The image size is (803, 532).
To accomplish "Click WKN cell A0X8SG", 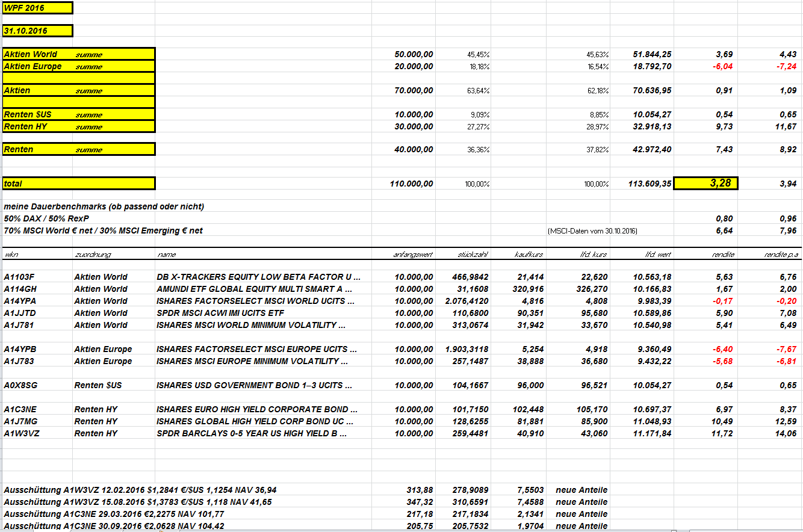I will (20, 385).
